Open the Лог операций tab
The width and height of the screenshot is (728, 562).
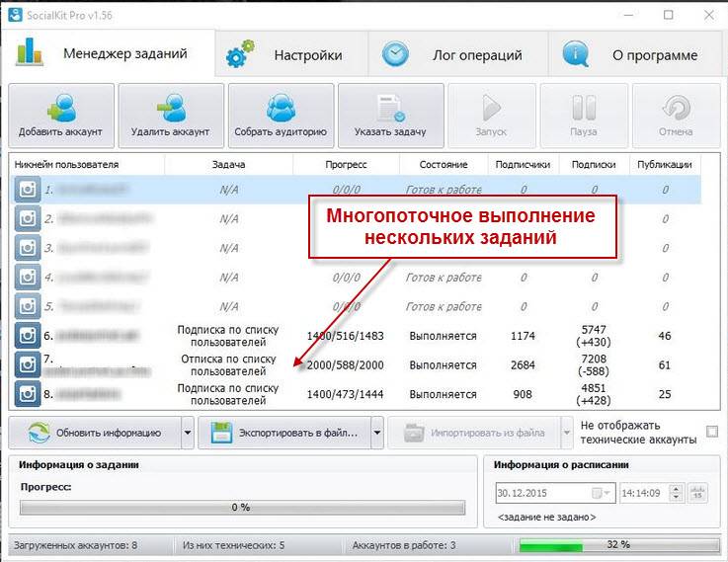[458, 54]
